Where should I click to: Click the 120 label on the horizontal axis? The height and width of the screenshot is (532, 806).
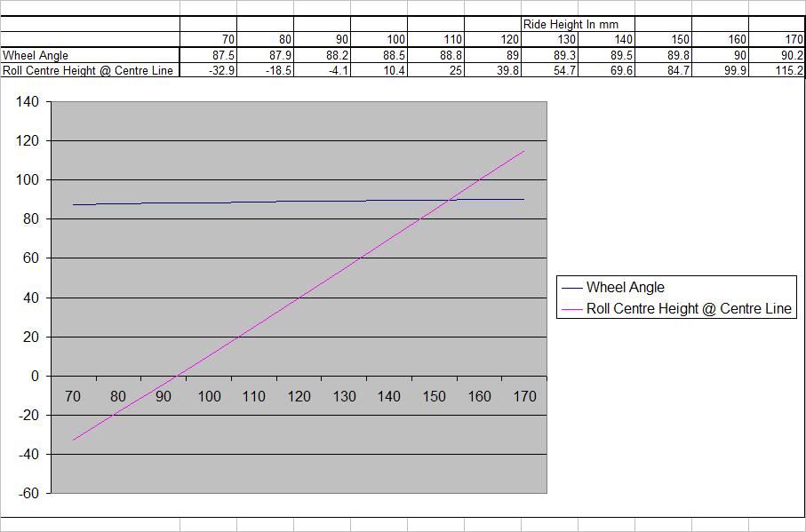(299, 396)
